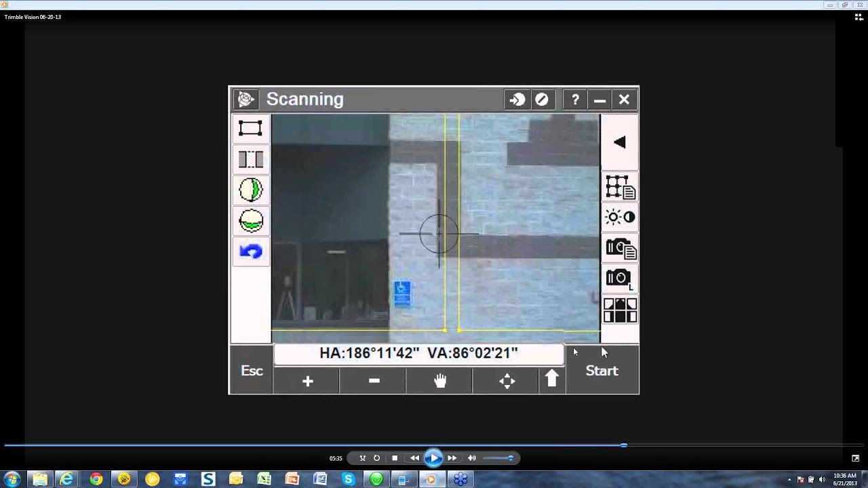Choose the horizontal band scan frame tool
Viewport: 868px width, 488px height.
pyautogui.click(x=250, y=159)
